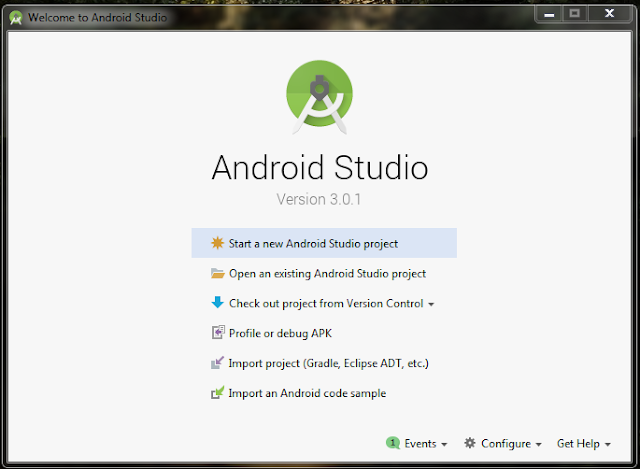
Task: Click the Version 3.0.1 text
Action: tap(319, 199)
